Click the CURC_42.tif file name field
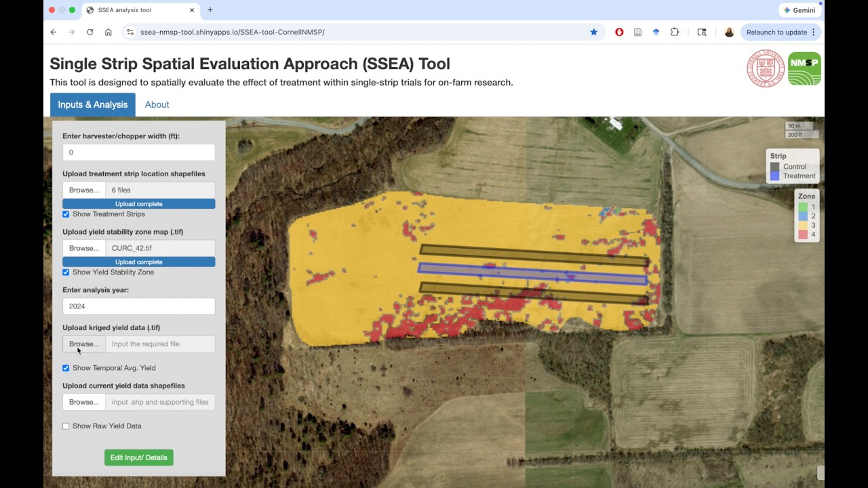The width and height of the screenshot is (868, 488). coord(160,248)
